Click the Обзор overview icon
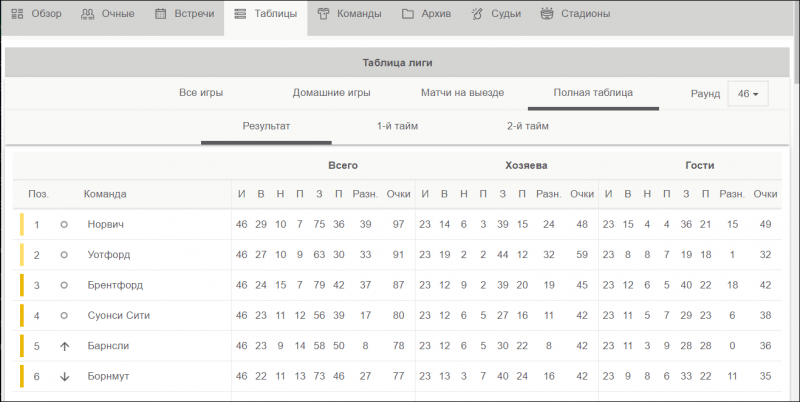 click(x=17, y=14)
